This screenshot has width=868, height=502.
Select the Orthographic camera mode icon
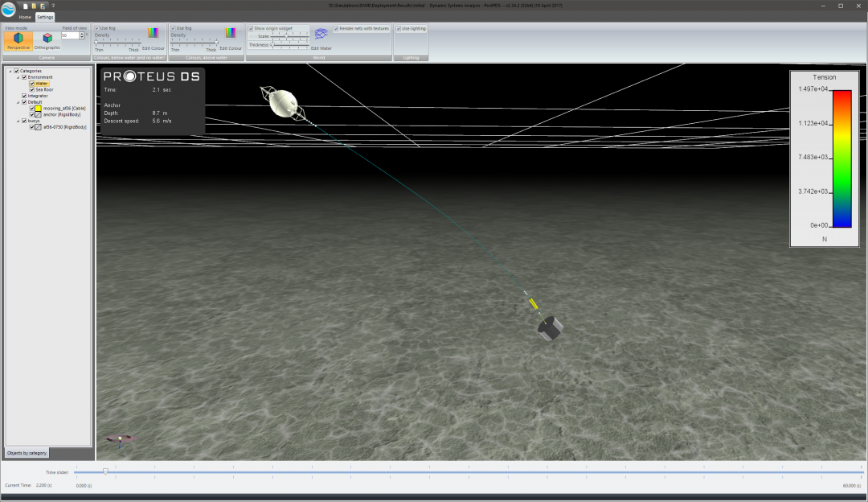coord(47,36)
